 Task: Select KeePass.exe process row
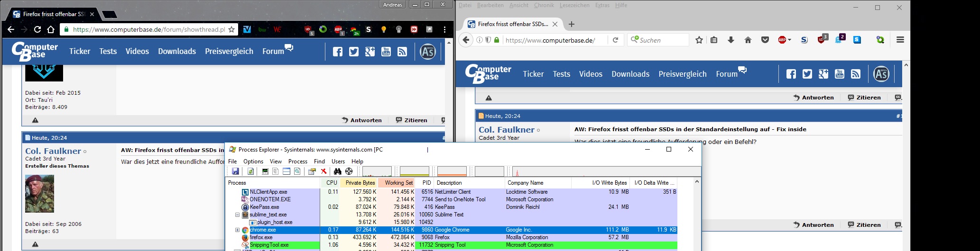tap(451, 207)
